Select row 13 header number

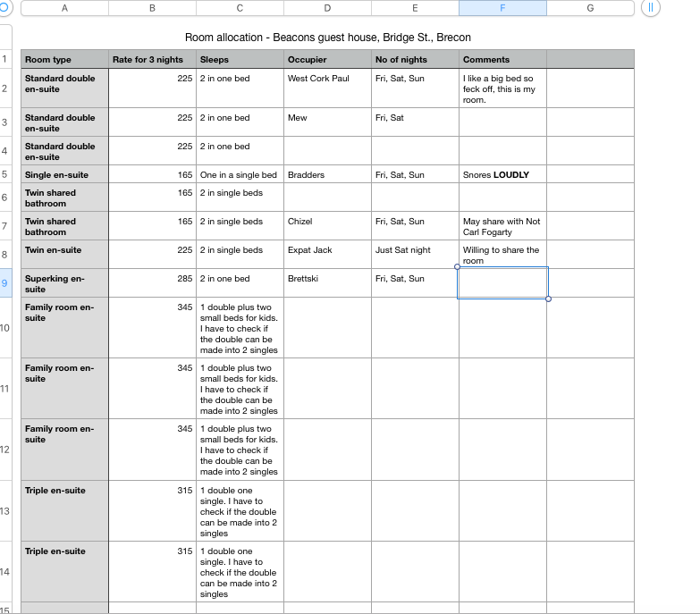(4, 511)
